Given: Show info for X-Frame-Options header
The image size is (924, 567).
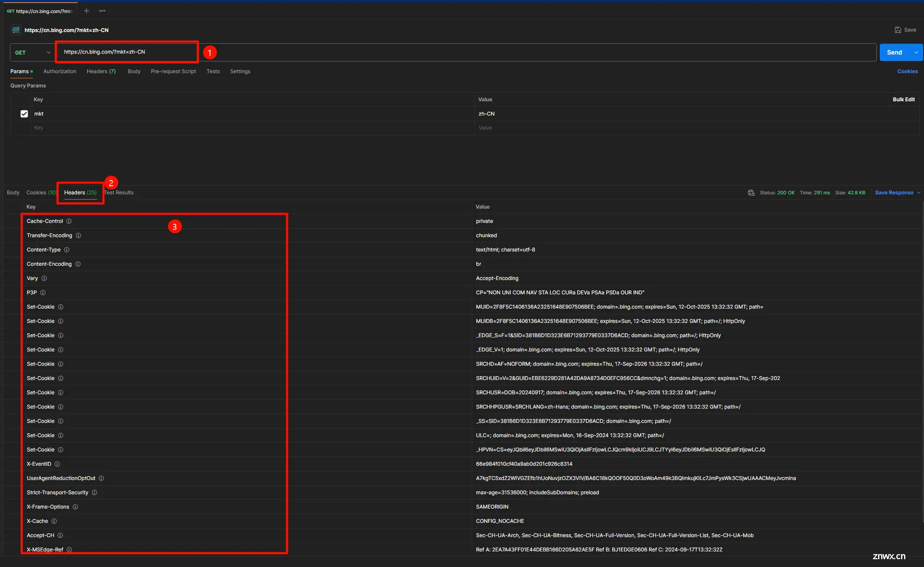Looking at the screenshot, I should [75, 507].
